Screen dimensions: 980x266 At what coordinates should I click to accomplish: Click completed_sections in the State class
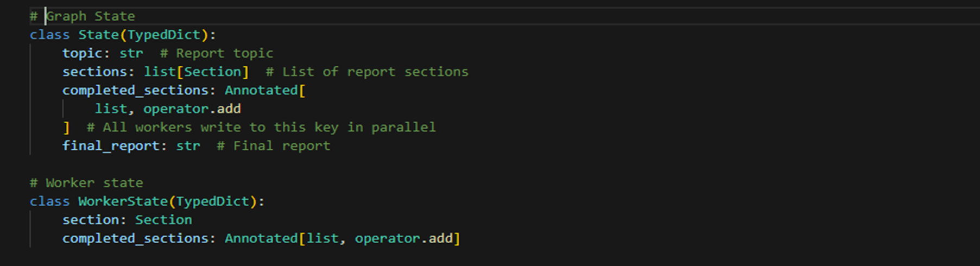pos(135,90)
